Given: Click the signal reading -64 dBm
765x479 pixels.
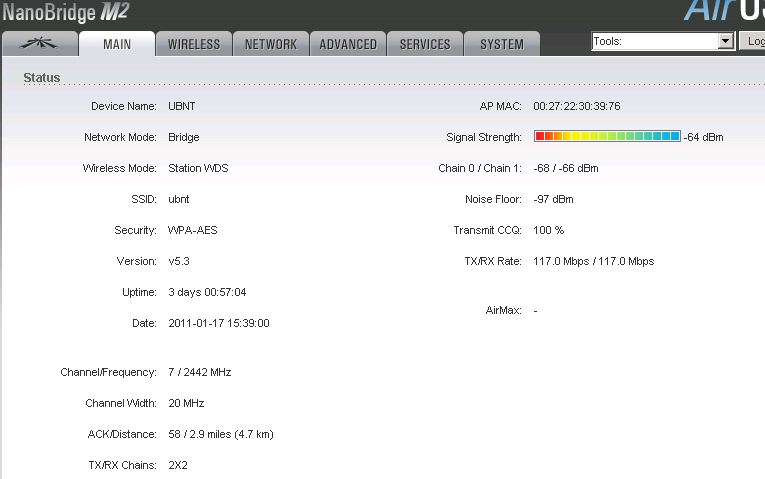Looking at the screenshot, I should (703, 138).
